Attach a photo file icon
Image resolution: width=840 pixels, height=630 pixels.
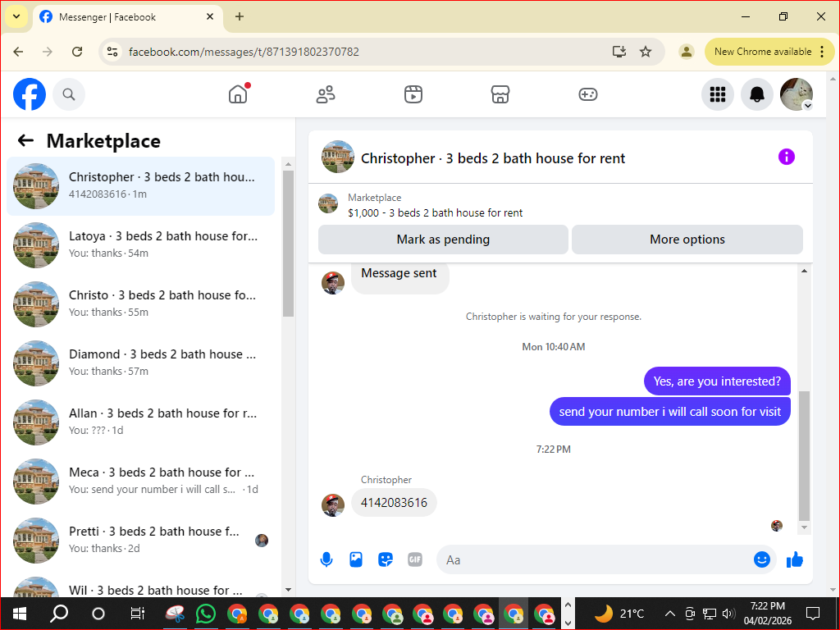(x=356, y=559)
